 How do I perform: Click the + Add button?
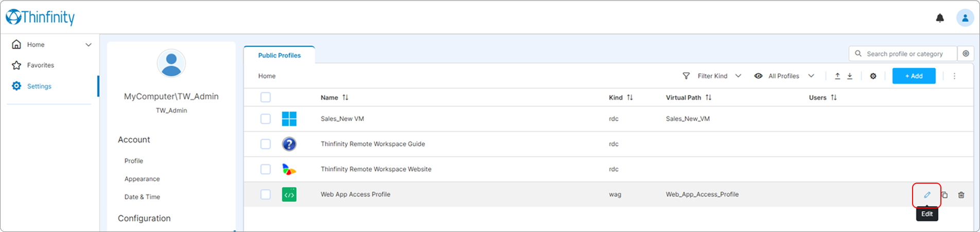[914, 76]
